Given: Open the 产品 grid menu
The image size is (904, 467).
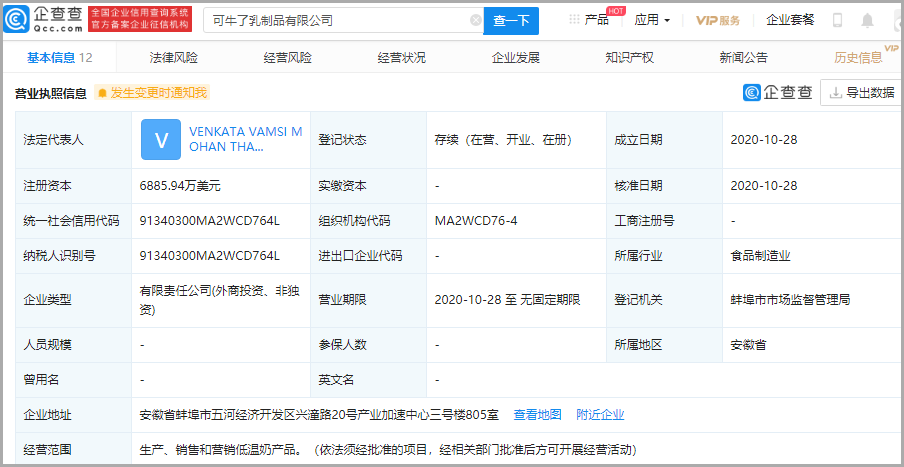Looking at the screenshot, I should click(x=589, y=20).
